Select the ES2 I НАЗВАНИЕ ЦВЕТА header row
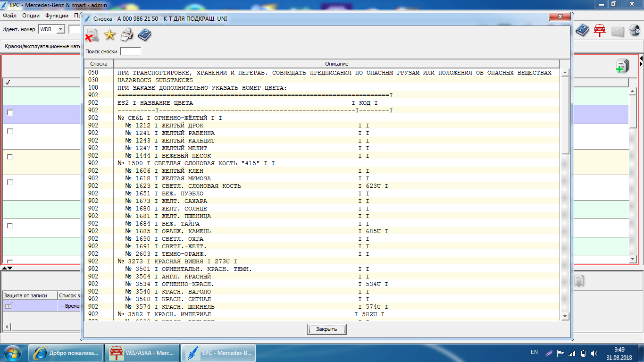Image resolution: width=644 pixels, height=362 pixels. click(x=322, y=103)
